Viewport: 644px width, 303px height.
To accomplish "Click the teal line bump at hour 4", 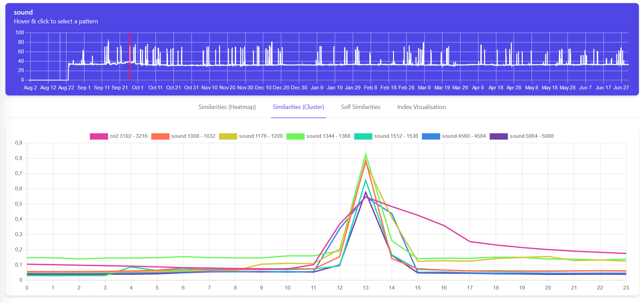I will (131, 267).
